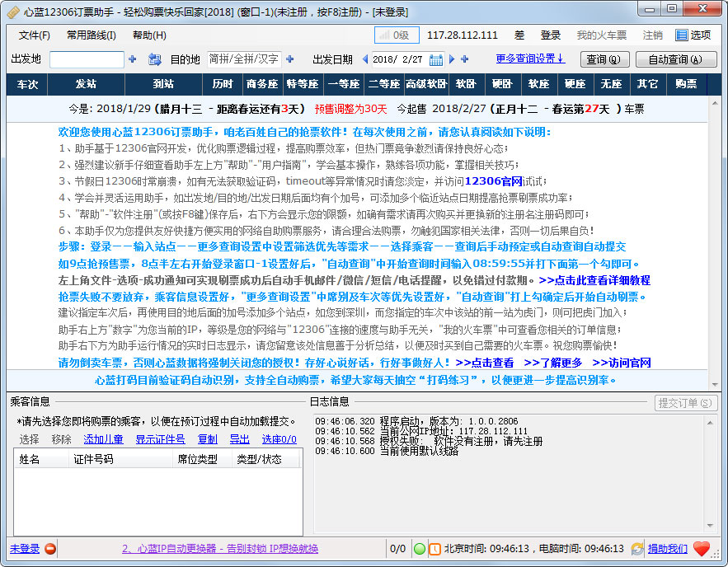728x567 pixels.
Task: Click the main panel scrollbar up arrow
Action: tap(715, 103)
